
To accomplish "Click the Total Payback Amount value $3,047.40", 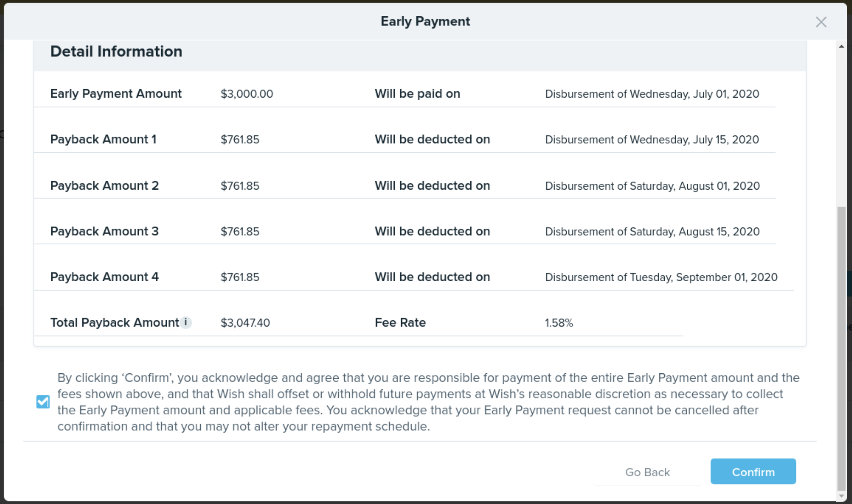I will point(245,323).
